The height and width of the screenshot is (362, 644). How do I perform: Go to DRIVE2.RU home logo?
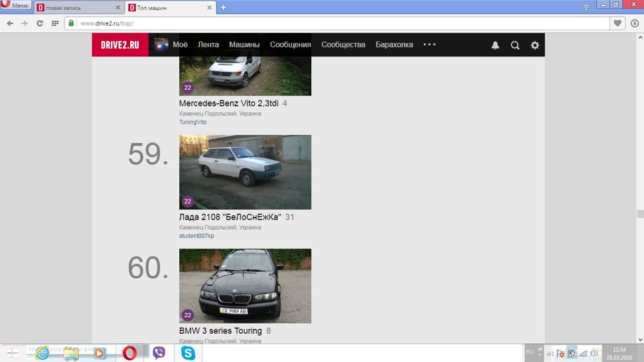point(120,45)
